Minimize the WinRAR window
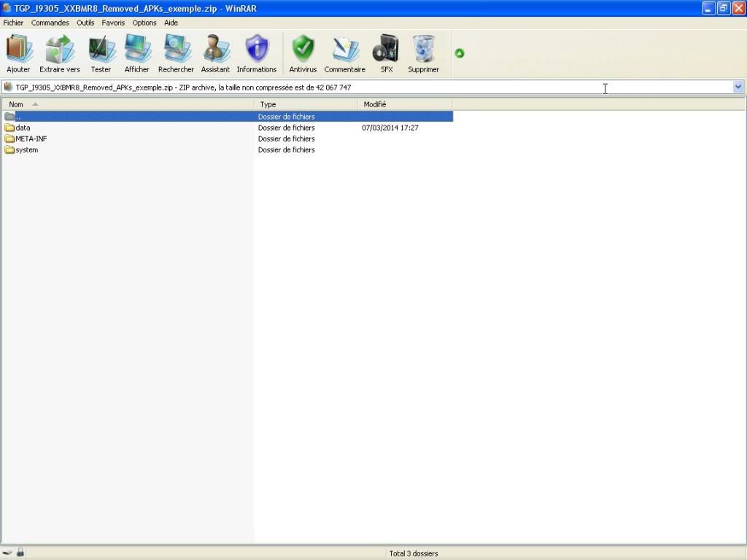747x560 pixels. pos(708,8)
